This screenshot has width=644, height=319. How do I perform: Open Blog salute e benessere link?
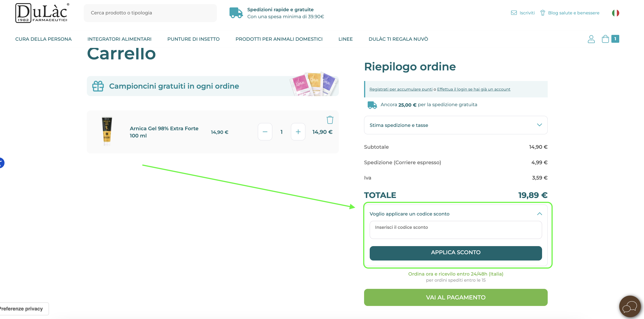click(x=574, y=13)
